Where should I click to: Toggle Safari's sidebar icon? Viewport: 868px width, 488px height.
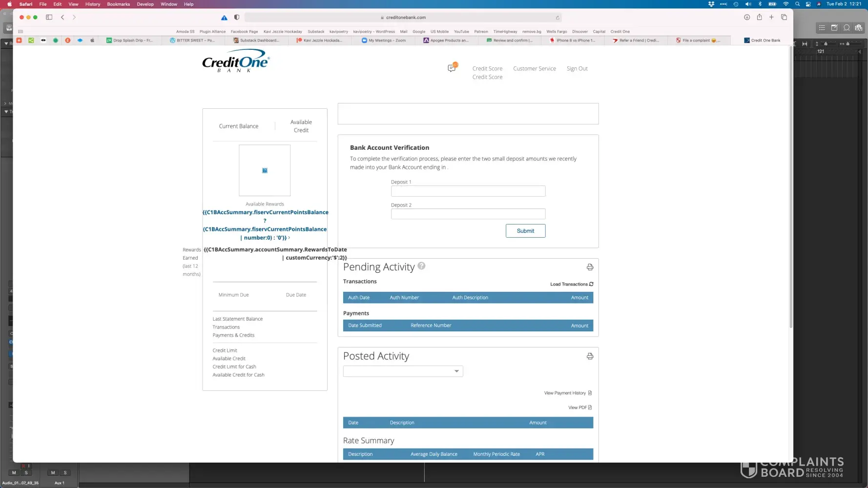pyautogui.click(x=49, y=17)
